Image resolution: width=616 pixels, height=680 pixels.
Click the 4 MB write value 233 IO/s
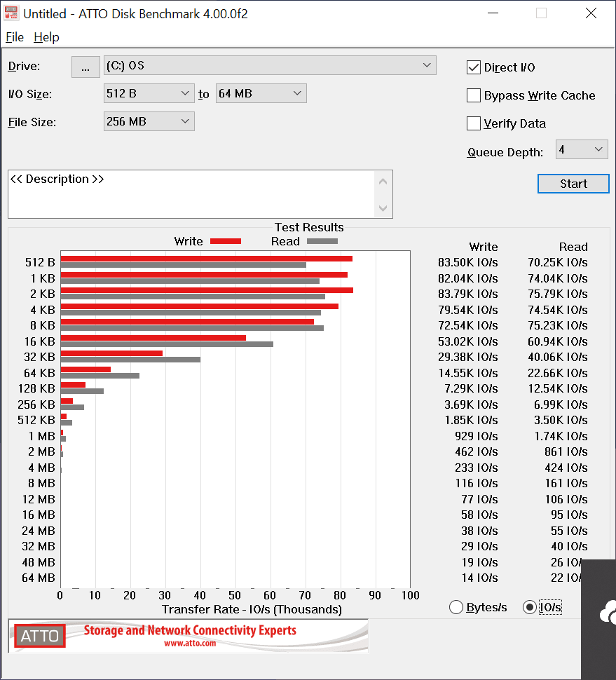pyautogui.click(x=477, y=468)
